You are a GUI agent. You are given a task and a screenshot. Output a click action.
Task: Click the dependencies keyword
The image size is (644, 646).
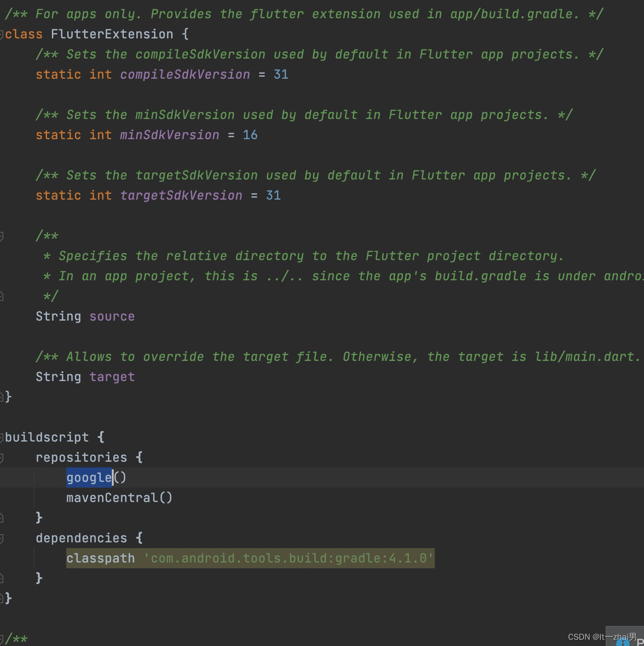click(x=81, y=538)
